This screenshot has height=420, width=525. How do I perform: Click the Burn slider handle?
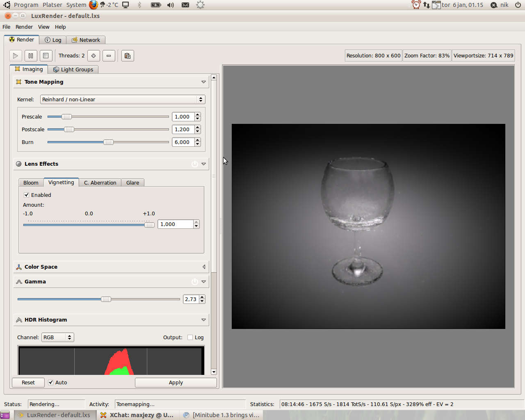(108, 142)
